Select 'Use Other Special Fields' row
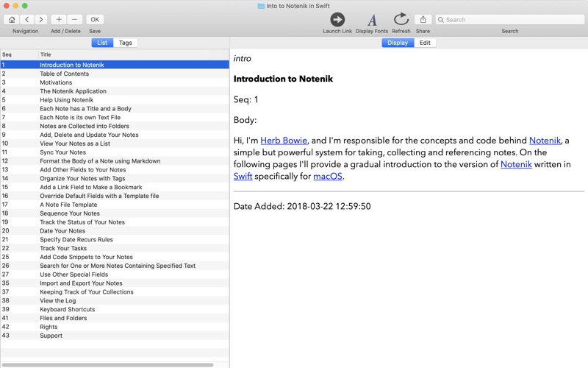 click(115, 275)
